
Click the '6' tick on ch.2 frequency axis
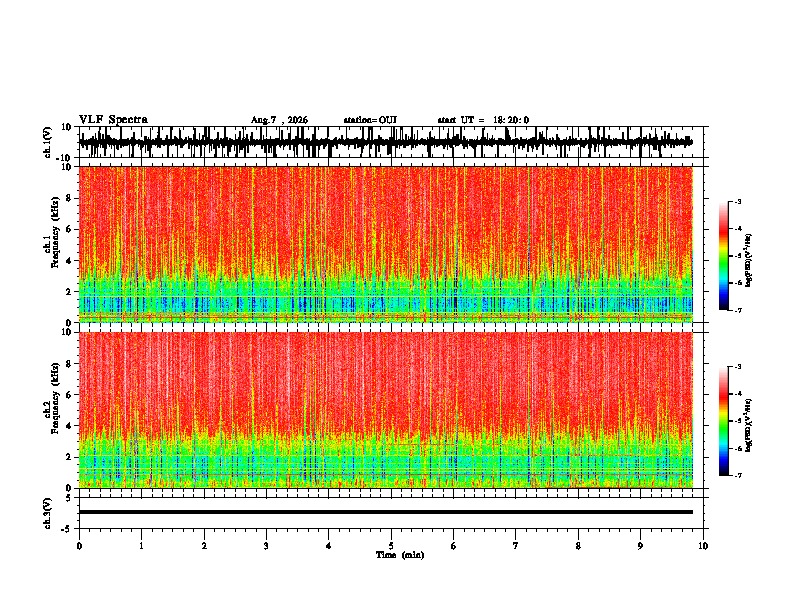coord(69,395)
